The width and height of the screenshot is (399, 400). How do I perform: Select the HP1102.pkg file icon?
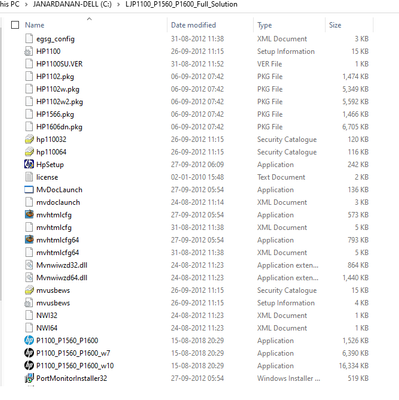[29, 76]
